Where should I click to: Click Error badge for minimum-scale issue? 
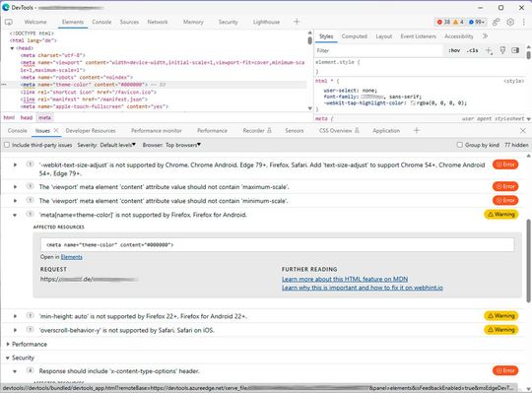pos(505,200)
